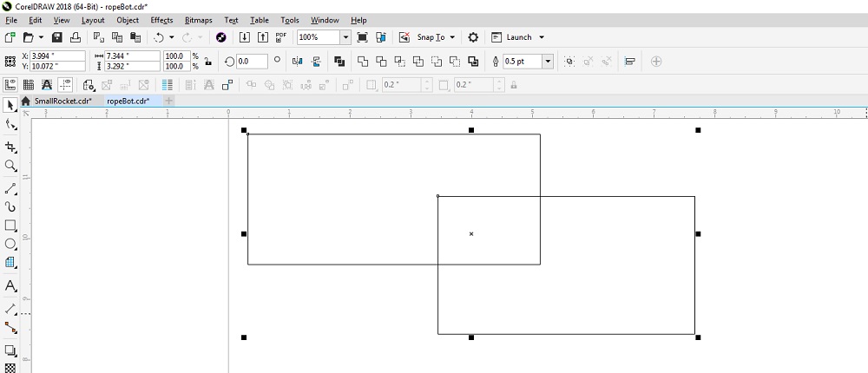Open the Launch dropdown

tap(542, 37)
